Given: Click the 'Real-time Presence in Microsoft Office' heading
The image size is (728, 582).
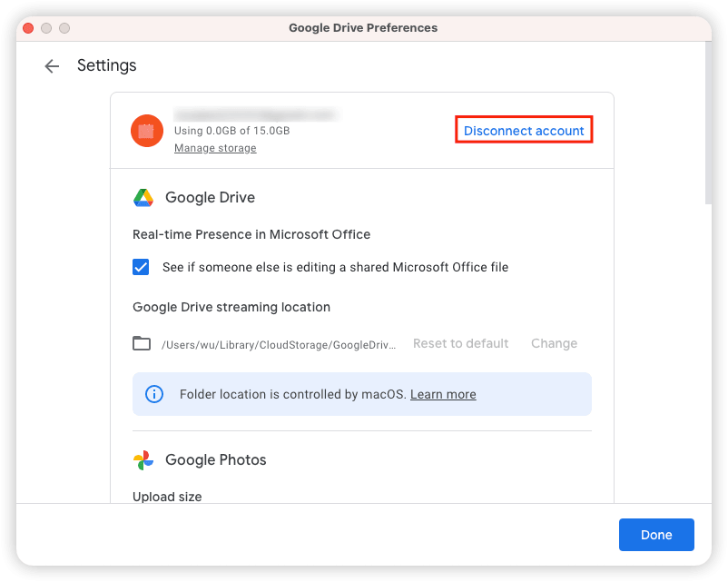Looking at the screenshot, I should (x=251, y=234).
